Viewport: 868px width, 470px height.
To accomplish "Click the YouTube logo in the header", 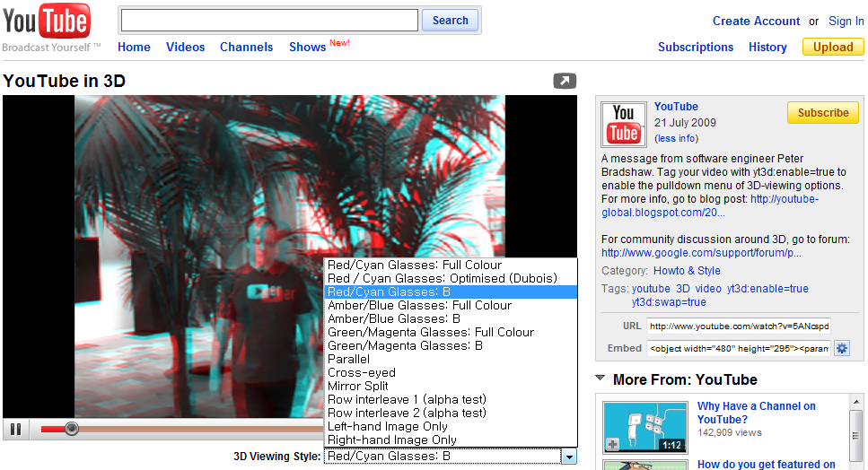I will [x=47, y=22].
